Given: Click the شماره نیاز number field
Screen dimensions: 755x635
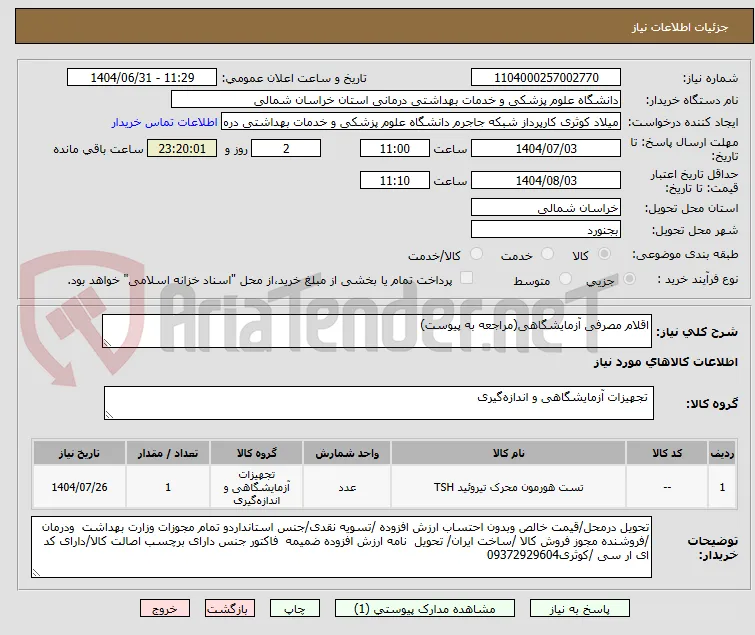Looking at the screenshot, I should 546,77.
